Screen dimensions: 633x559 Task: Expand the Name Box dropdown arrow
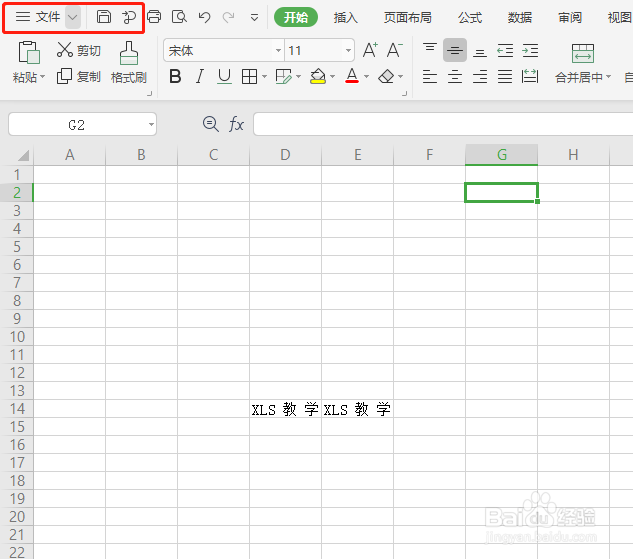(151, 125)
